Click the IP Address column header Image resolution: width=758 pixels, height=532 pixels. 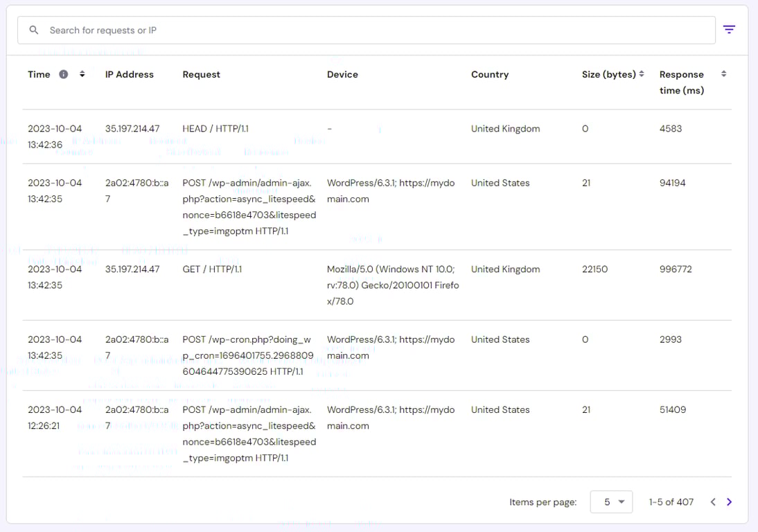tap(129, 74)
